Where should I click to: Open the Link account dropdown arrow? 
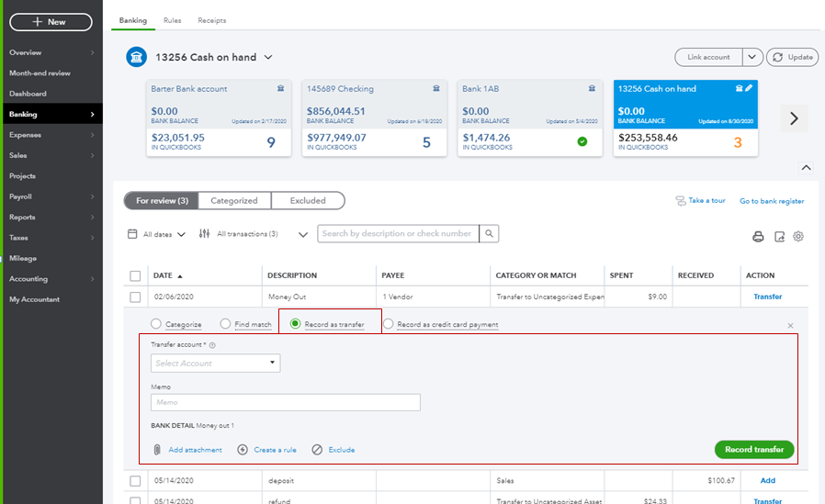[752, 57]
